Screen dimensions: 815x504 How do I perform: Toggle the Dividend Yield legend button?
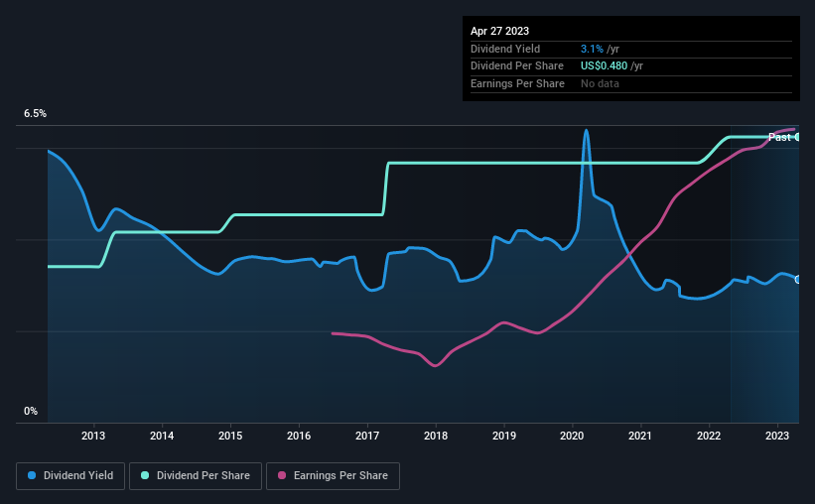click(70, 476)
